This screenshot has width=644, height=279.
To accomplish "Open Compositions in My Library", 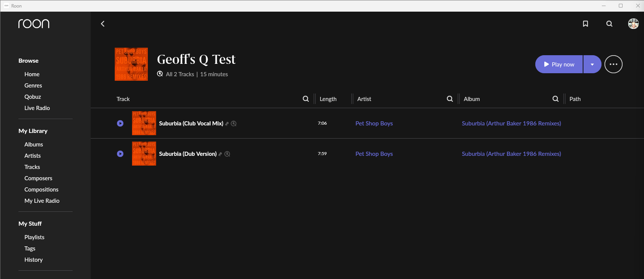I will point(41,190).
